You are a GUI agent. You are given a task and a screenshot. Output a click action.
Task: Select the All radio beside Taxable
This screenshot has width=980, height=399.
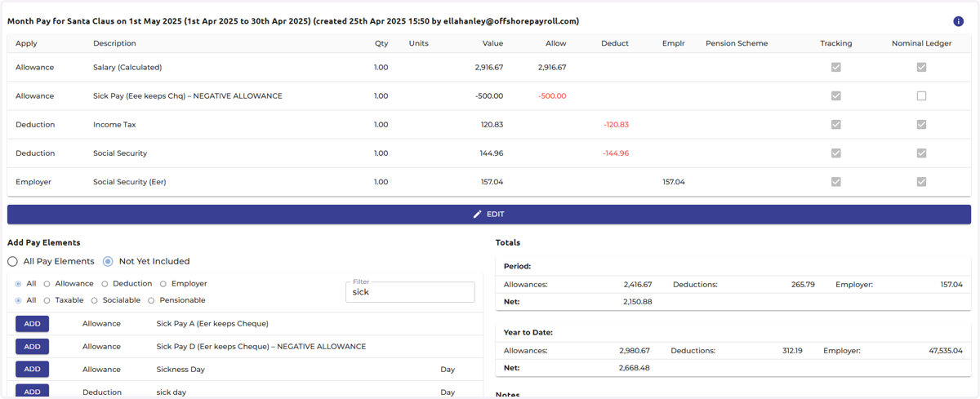tap(19, 301)
